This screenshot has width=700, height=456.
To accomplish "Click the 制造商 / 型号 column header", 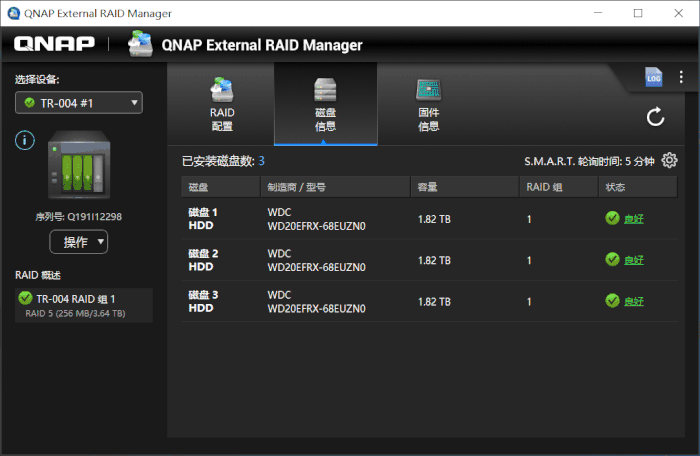I will pos(335,187).
